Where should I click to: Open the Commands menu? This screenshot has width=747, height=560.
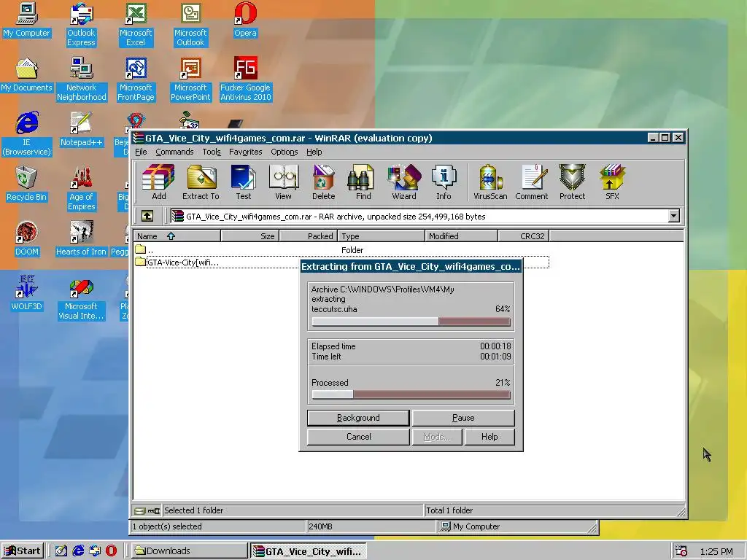174,152
